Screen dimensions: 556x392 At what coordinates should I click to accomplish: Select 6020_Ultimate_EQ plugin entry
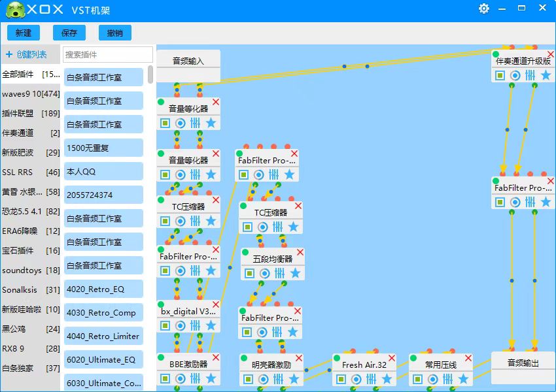103,359
